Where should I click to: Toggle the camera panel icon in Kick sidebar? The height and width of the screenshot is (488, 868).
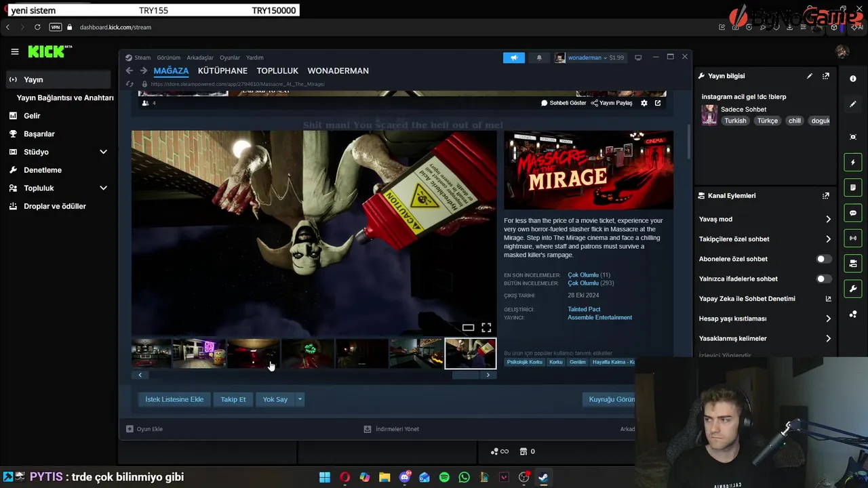point(853,263)
